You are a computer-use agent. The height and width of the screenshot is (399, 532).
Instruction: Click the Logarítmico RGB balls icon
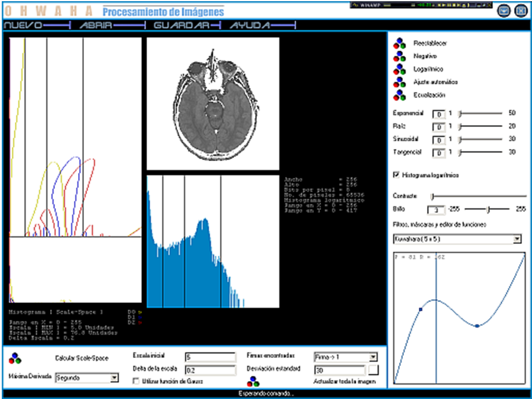[x=399, y=69]
